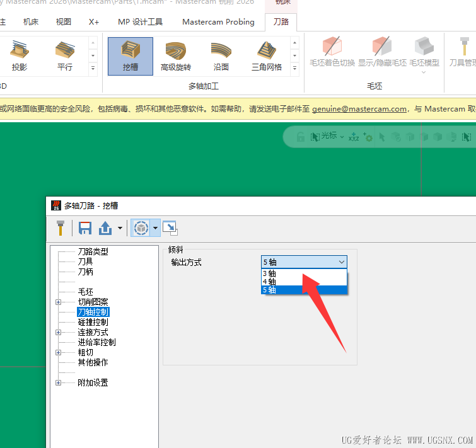Open the 刀具管理 tool manager icon
This screenshot has width=476, height=448.
click(x=463, y=52)
